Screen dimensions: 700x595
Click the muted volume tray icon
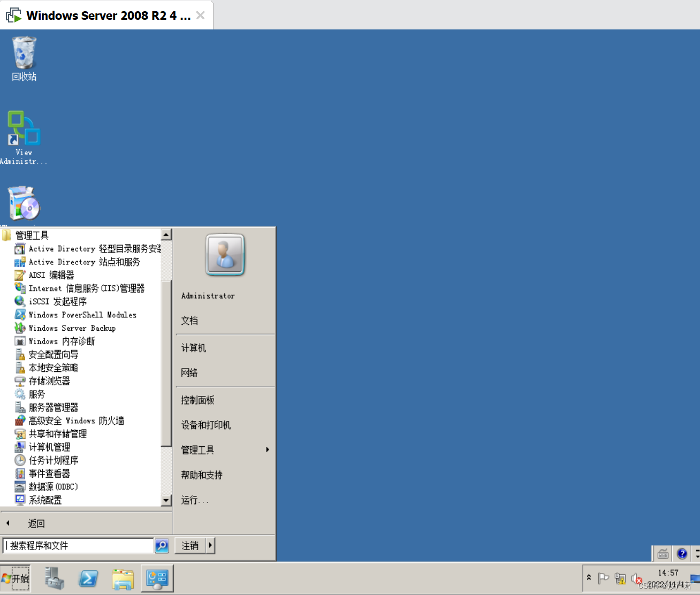(636, 578)
